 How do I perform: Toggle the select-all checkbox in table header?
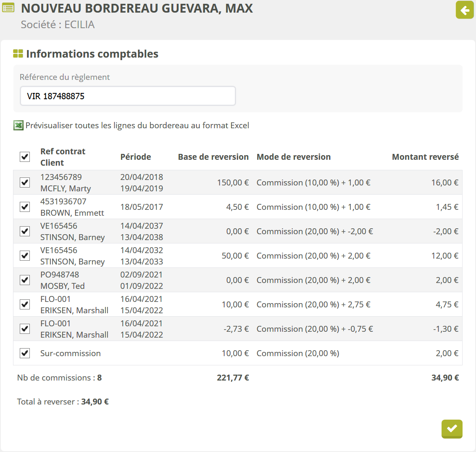click(25, 157)
